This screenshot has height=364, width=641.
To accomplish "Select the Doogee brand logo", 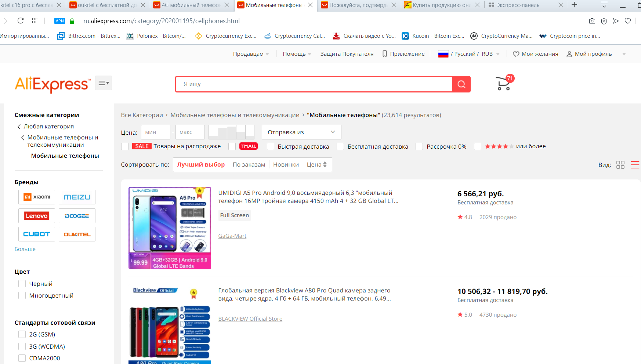I will [x=77, y=216].
